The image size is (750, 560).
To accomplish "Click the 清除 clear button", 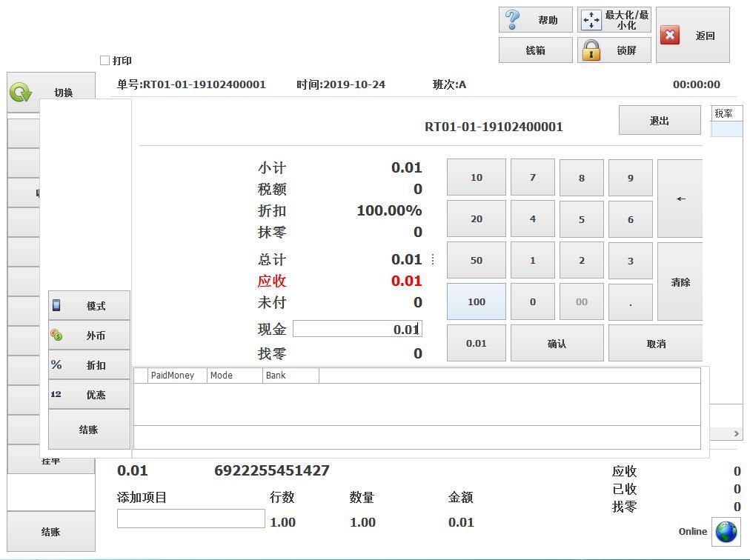I will click(680, 282).
